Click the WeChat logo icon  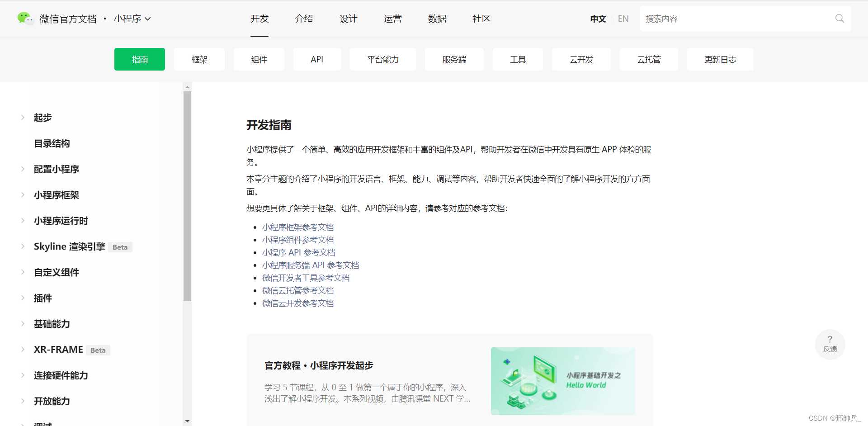tap(25, 18)
